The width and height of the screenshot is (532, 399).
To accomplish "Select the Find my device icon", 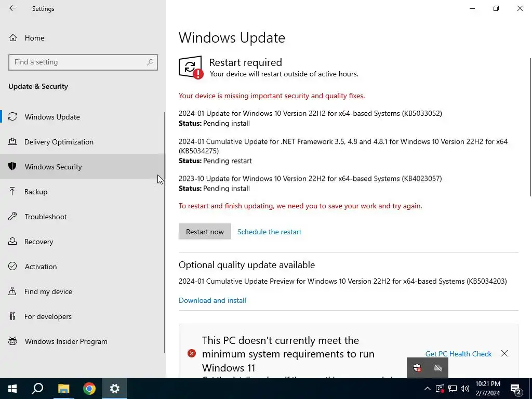I will [12, 291].
